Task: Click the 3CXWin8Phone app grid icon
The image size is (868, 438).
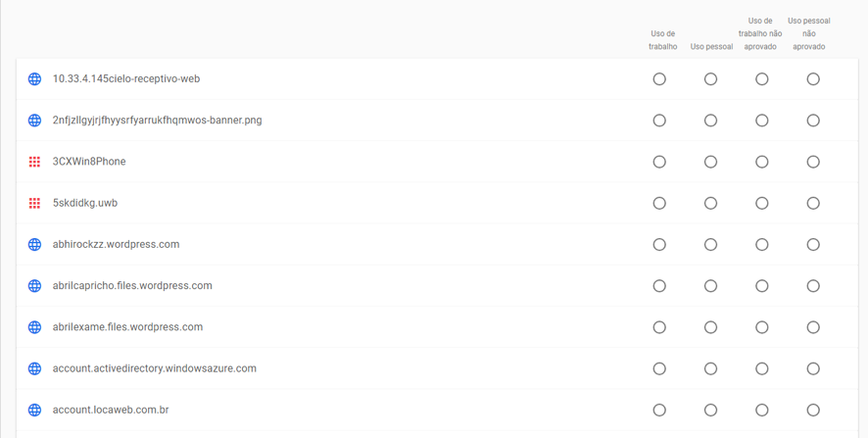Action: (x=34, y=162)
